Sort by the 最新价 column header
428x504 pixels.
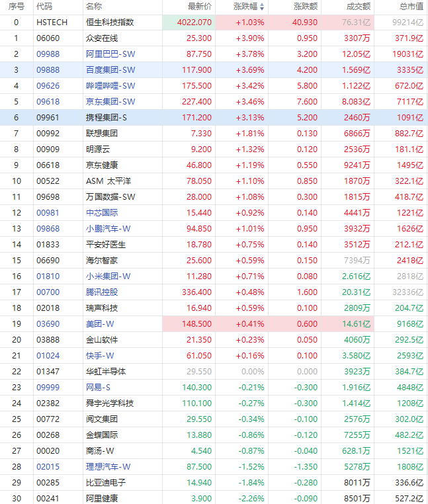tap(200, 7)
